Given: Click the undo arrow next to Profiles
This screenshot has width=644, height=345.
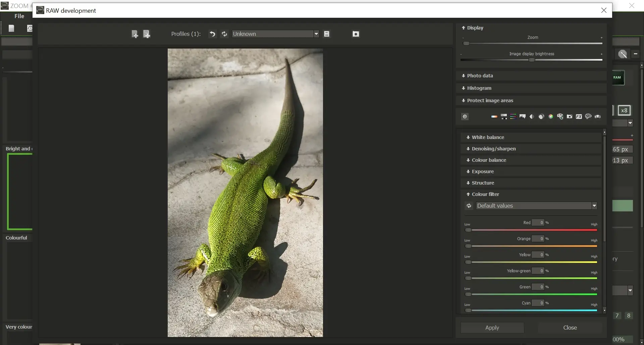Looking at the screenshot, I should click(212, 34).
